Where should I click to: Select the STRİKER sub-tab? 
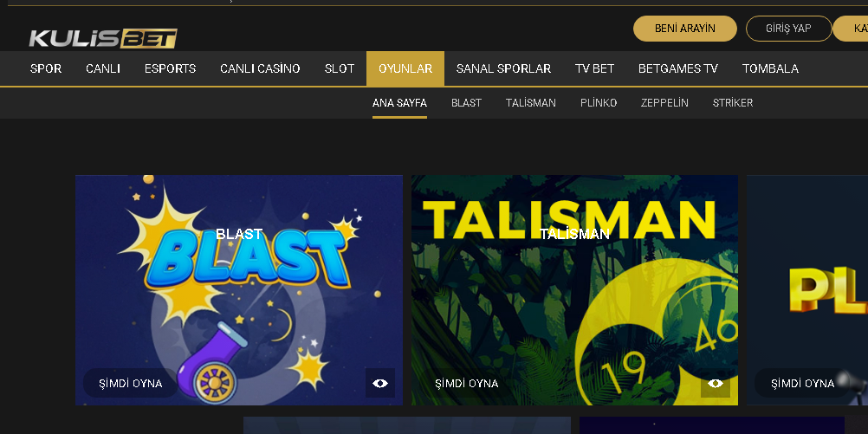coord(732,103)
